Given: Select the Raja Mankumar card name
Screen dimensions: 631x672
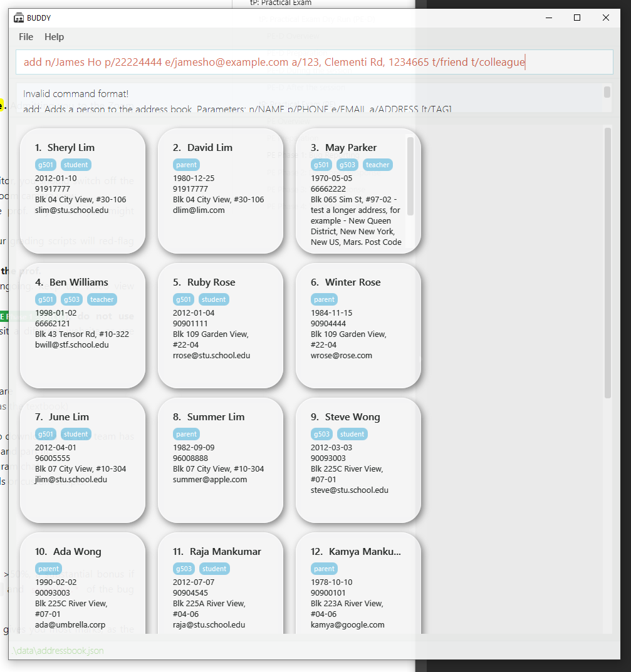Looking at the screenshot, I should pyautogui.click(x=225, y=551).
